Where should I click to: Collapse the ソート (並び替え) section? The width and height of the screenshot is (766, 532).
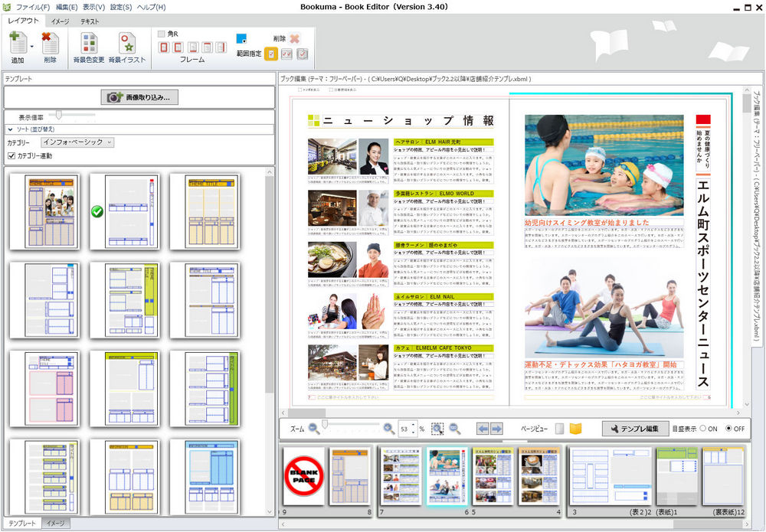click(10, 130)
